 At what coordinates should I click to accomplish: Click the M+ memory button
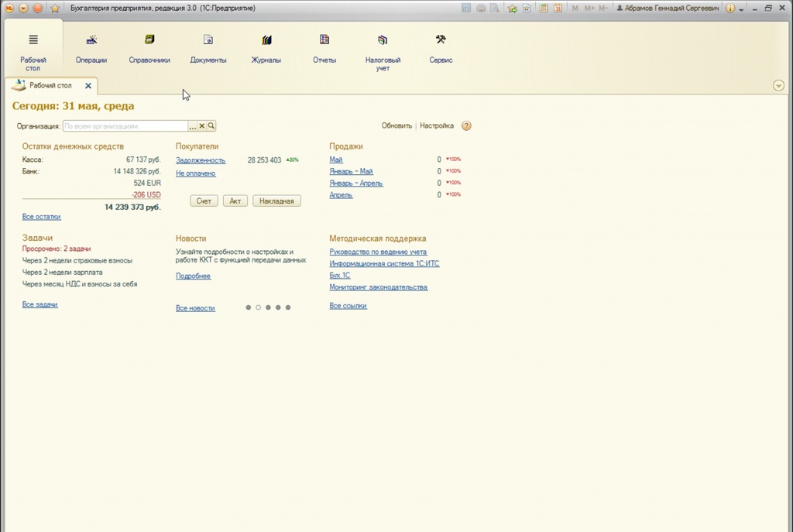589,8
